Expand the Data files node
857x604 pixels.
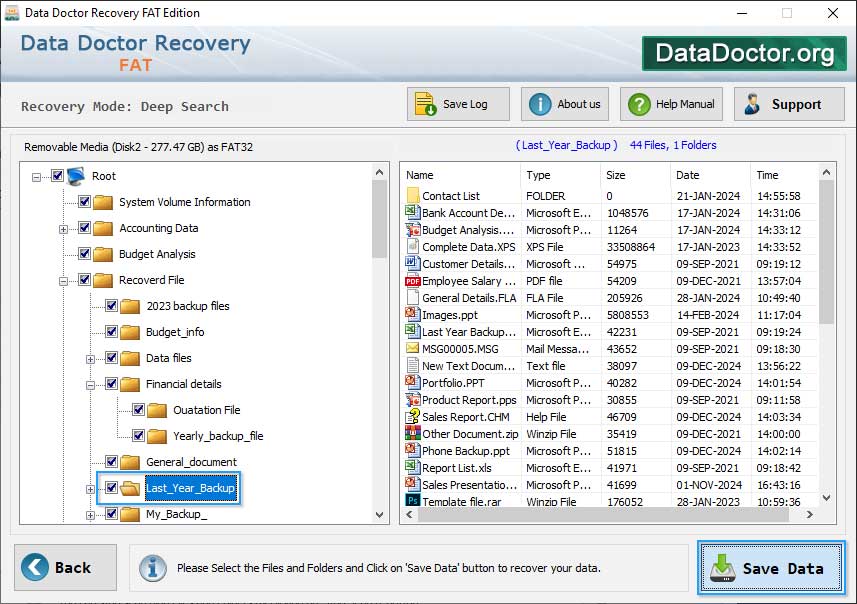(x=91, y=359)
